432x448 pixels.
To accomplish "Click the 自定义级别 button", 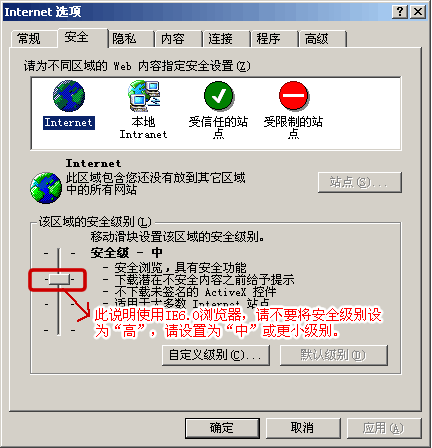I will [216, 355].
